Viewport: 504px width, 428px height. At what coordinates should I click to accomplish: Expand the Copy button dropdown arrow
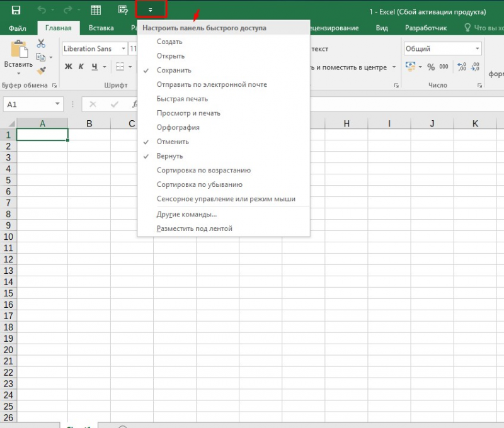pyautogui.click(x=51, y=57)
